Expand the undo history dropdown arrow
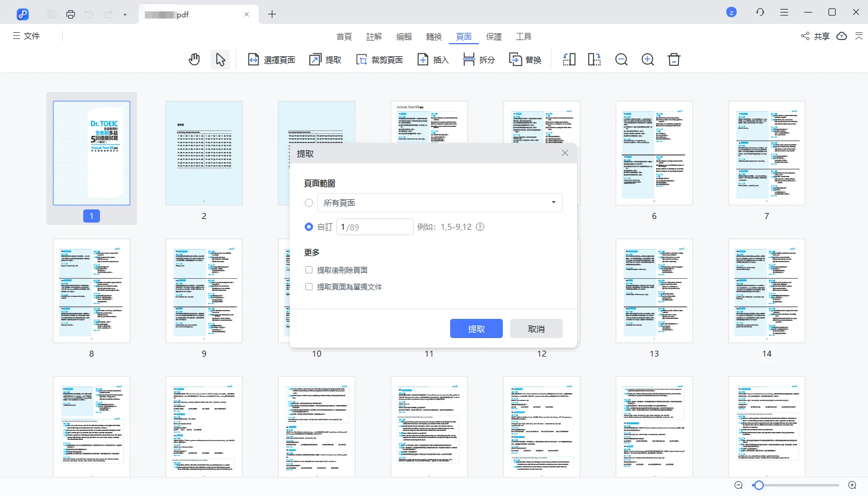 pyautogui.click(x=125, y=13)
